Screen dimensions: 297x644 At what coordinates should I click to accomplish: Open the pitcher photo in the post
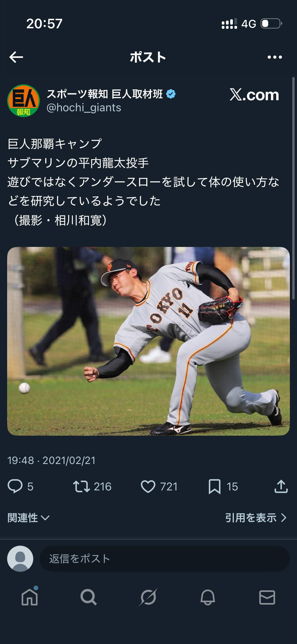pyautogui.click(x=148, y=341)
